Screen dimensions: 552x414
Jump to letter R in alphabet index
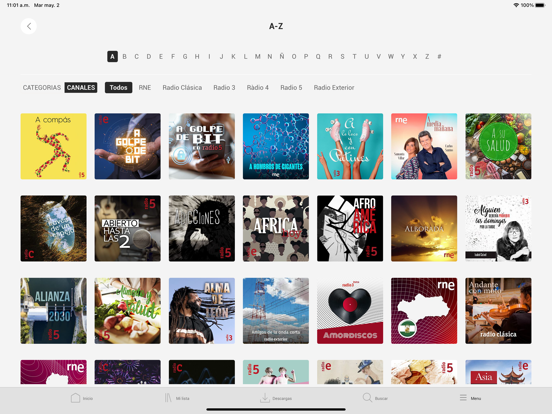pos(330,56)
